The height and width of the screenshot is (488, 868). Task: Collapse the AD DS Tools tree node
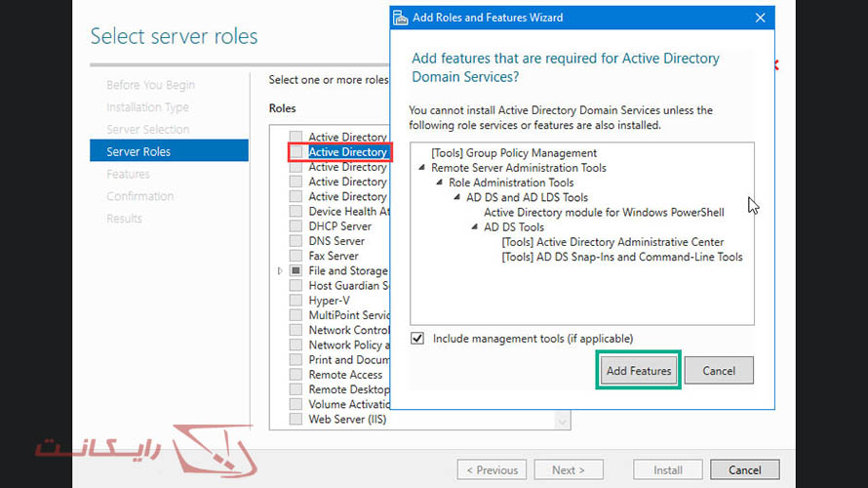tap(475, 227)
